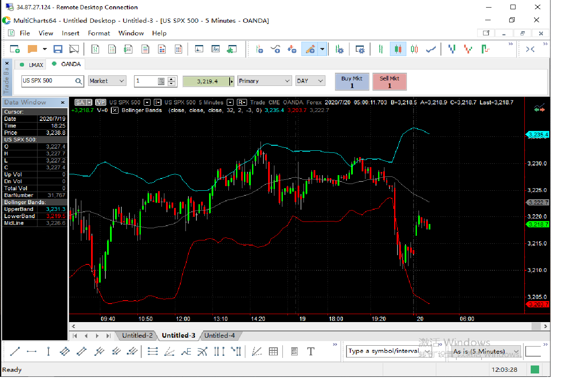The image size is (572, 392).
Task: Open the Insert menu
Action: (x=70, y=33)
